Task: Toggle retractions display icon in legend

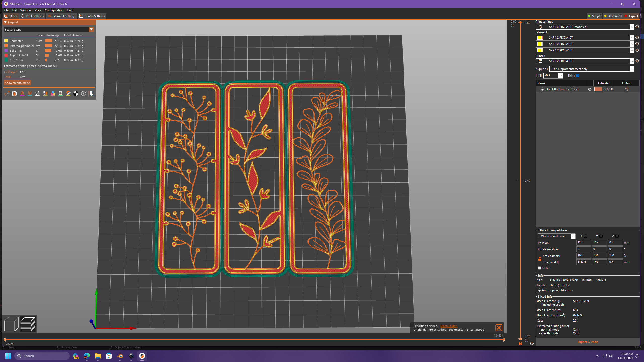Action: [22, 94]
